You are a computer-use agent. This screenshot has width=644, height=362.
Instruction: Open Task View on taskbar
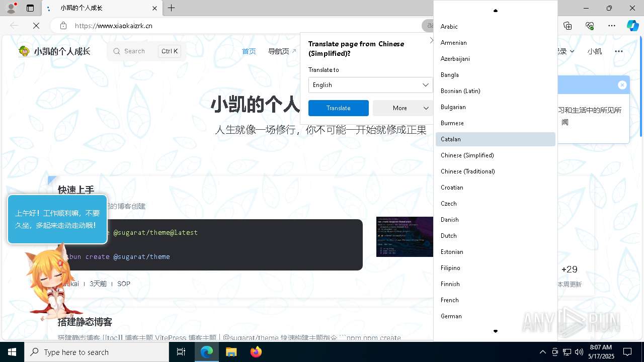181,352
